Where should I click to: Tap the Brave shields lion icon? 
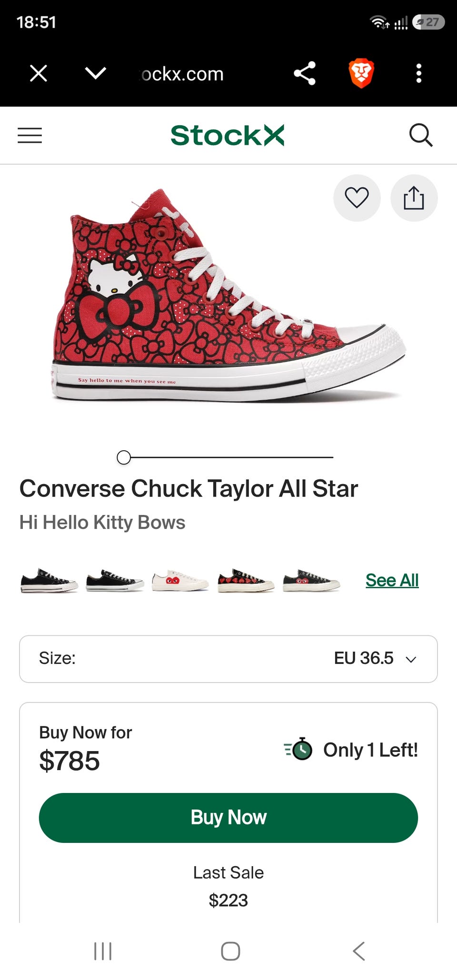(361, 73)
